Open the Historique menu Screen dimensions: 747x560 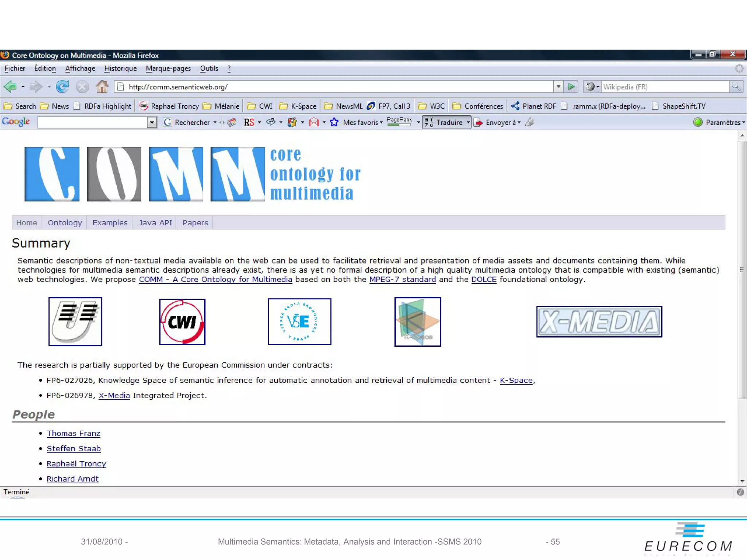pyautogui.click(x=120, y=69)
